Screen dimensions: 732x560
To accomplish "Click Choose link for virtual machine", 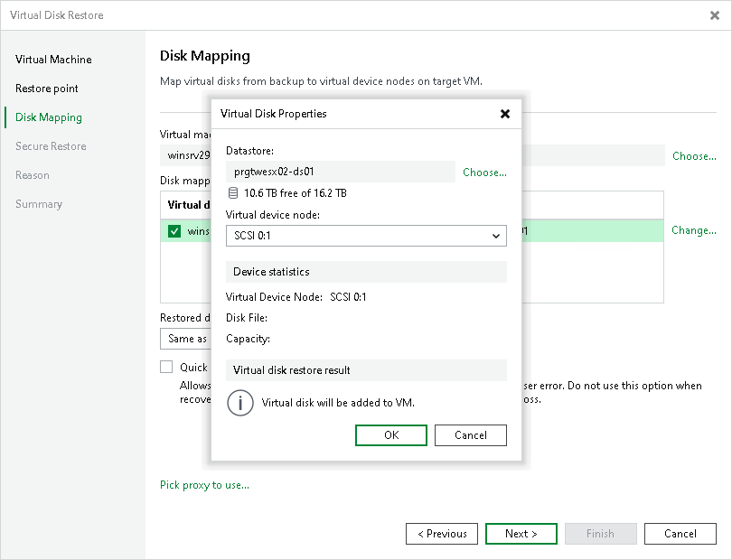I will point(694,156).
